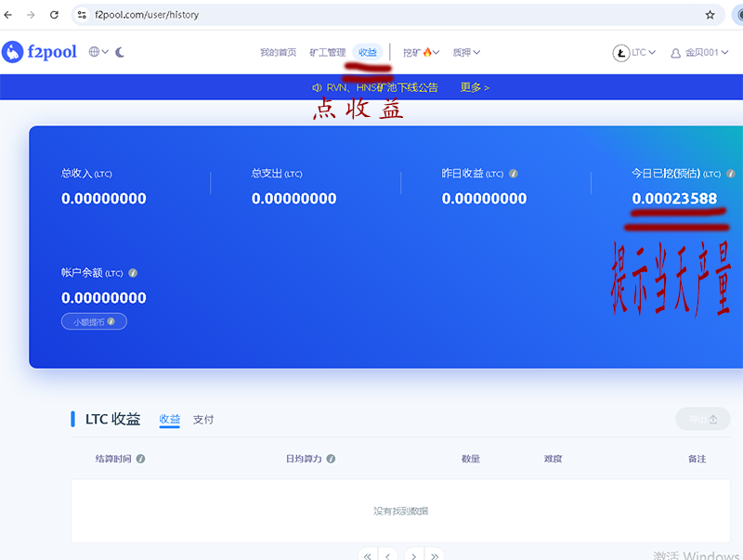Image resolution: width=743 pixels, height=560 pixels.
Task: Reload the page in the browser
Action: click(x=54, y=15)
